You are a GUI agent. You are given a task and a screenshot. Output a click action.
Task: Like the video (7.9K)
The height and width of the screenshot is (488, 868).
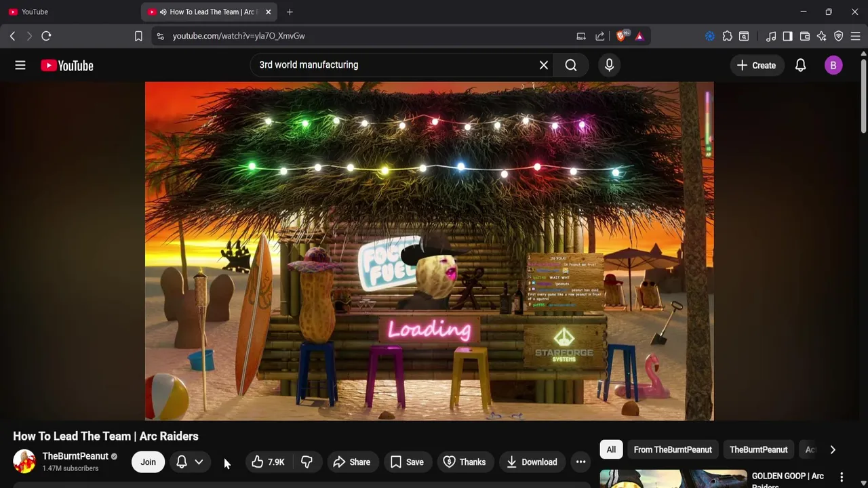click(x=268, y=462)
